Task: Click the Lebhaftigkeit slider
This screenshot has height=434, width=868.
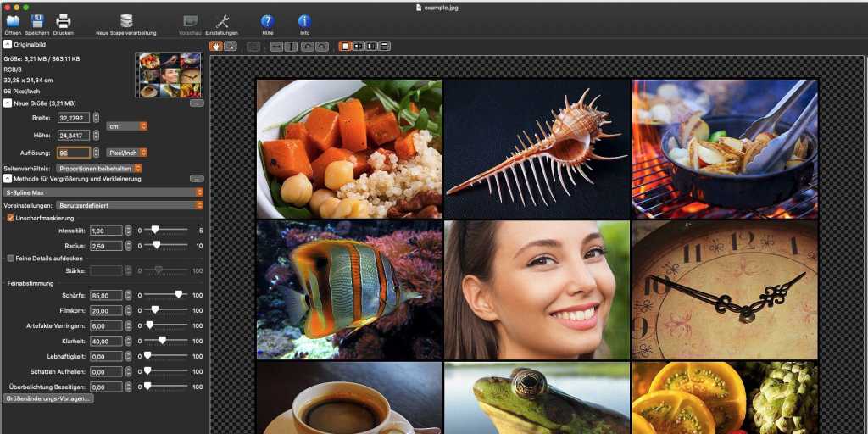Action: click(x=166, y=357)
